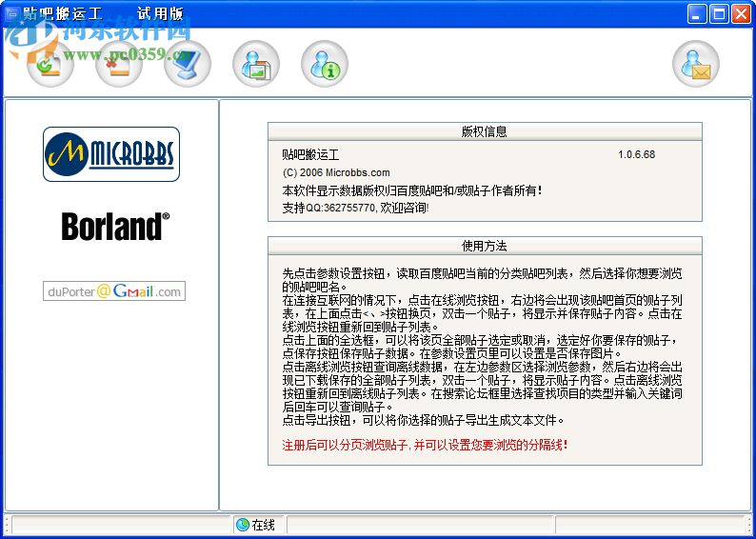Click the application icon in title bar
Screen dimensions: 756x539
11,14
